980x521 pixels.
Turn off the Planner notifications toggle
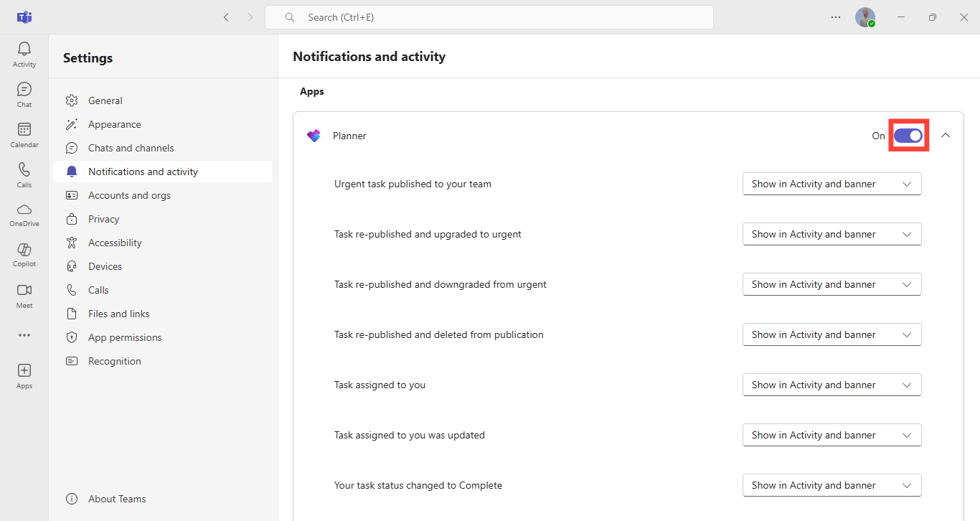click(908, 136)
